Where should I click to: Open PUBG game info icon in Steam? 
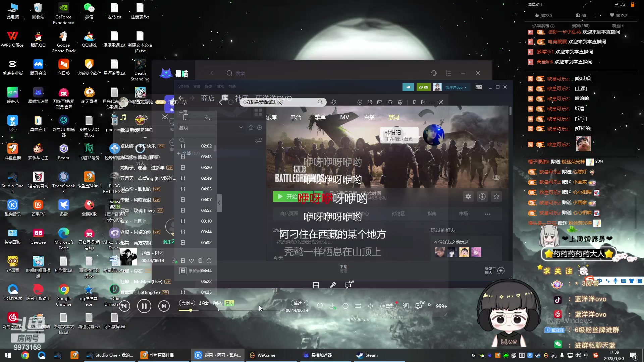tap(482, 197)
